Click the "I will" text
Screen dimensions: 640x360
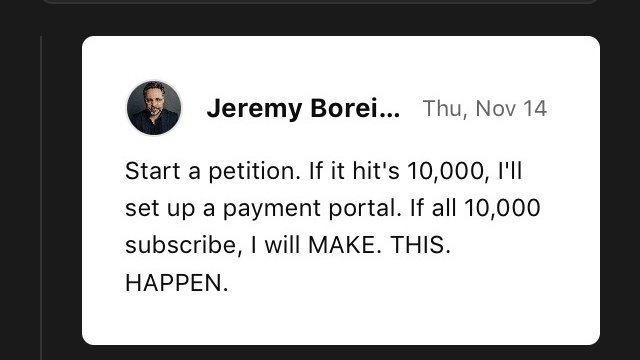[x=276, y=245]
